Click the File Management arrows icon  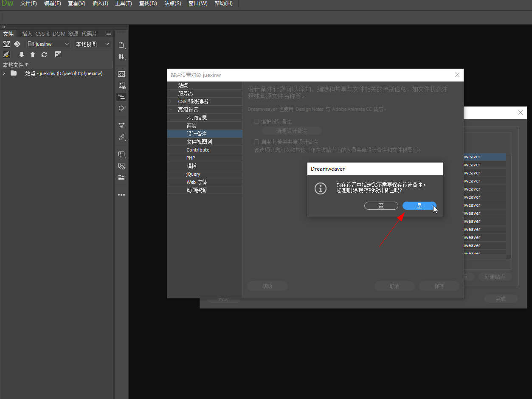pos(121,57)
